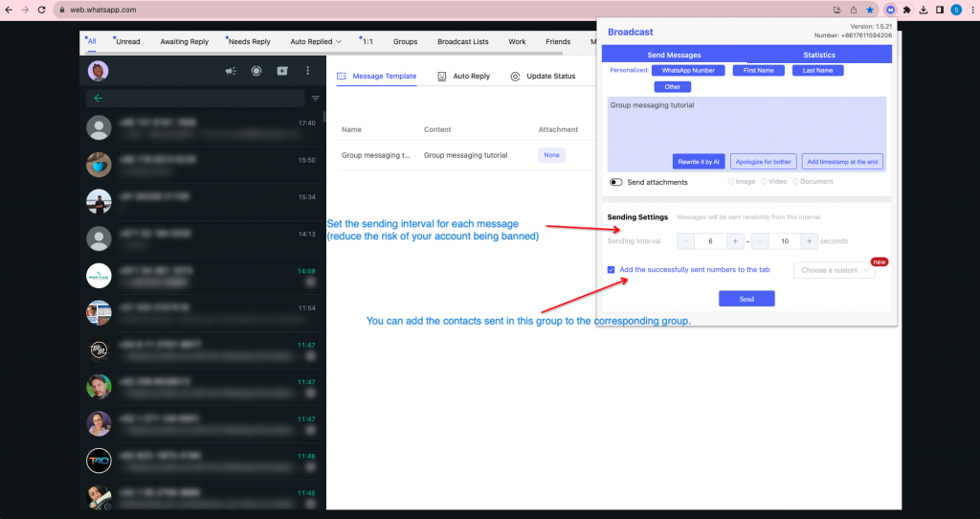Click the maximum interval field showing 10

(x=784, y=241)
